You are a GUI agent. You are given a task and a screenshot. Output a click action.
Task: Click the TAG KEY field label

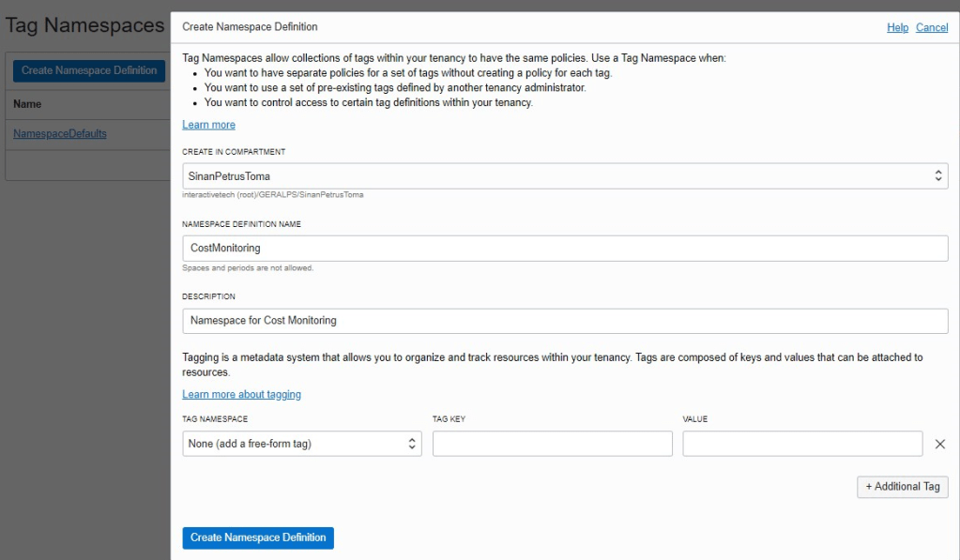[449, 419]
